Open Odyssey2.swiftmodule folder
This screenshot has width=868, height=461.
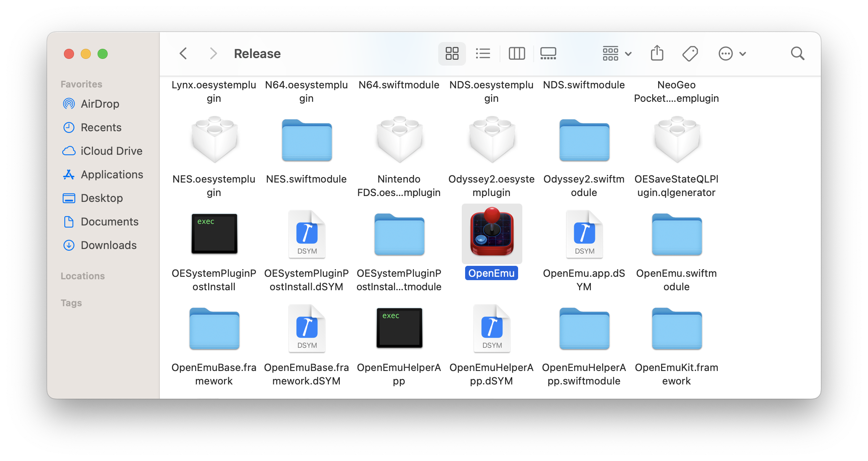click(x=584, y=141)
